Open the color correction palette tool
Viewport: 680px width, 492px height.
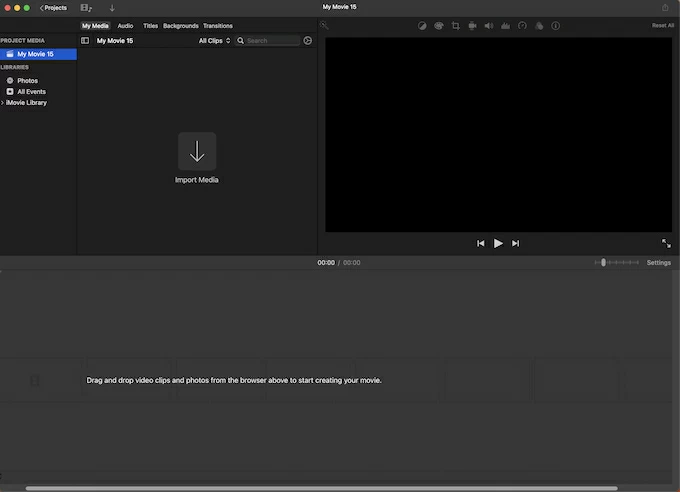click(438, 26)
